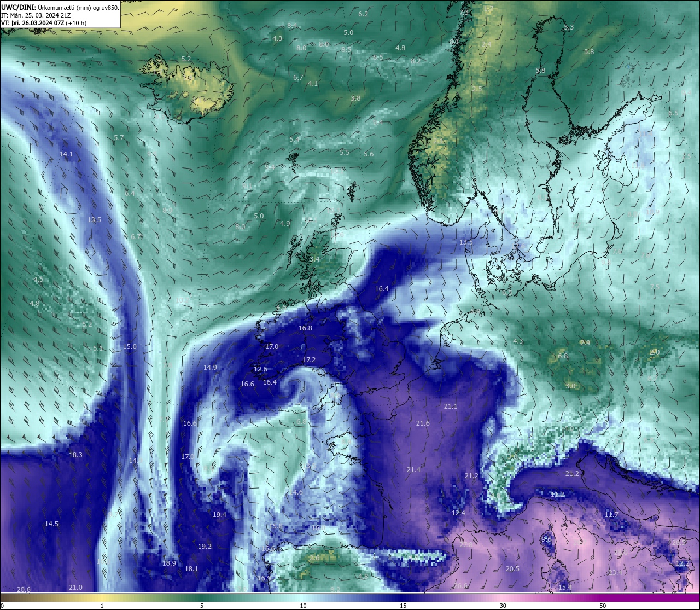The width and height of the screenshot is (700, 610).
Task: Click the 30 tick on the color scale
Action: (503, 606)
